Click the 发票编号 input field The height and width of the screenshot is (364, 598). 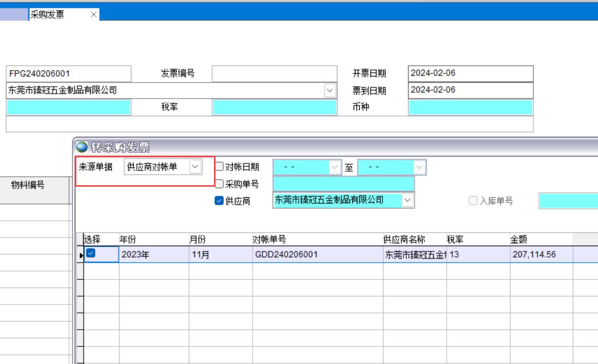click(274, 74)
